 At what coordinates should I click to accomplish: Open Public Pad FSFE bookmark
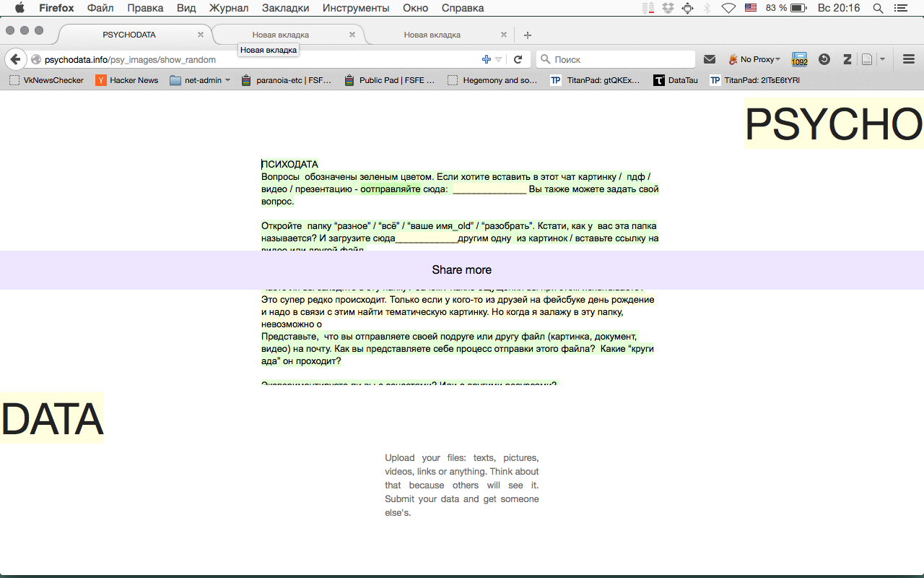tap(390, 80)
